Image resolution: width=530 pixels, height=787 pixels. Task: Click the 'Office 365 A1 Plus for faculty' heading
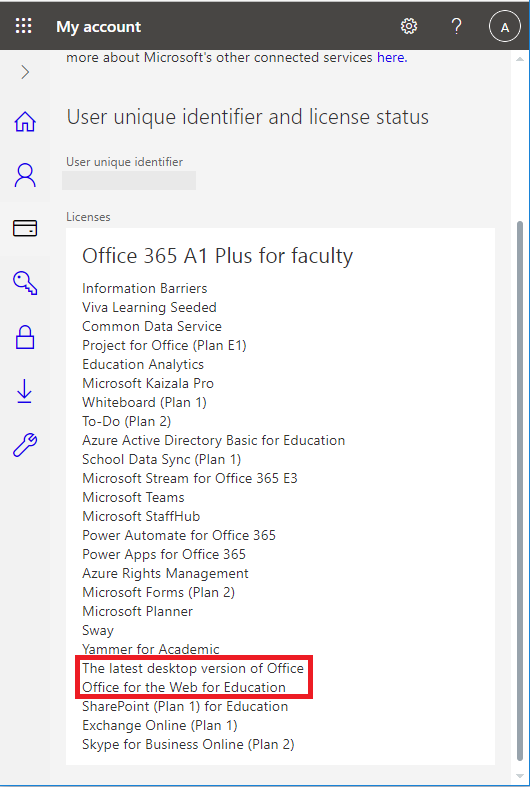[217, 256]
